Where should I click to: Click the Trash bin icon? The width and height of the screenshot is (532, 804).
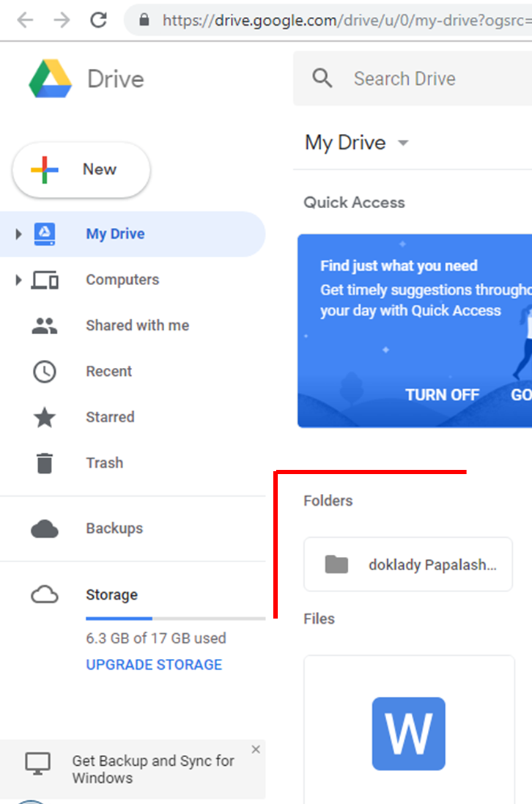click(45, 463)
